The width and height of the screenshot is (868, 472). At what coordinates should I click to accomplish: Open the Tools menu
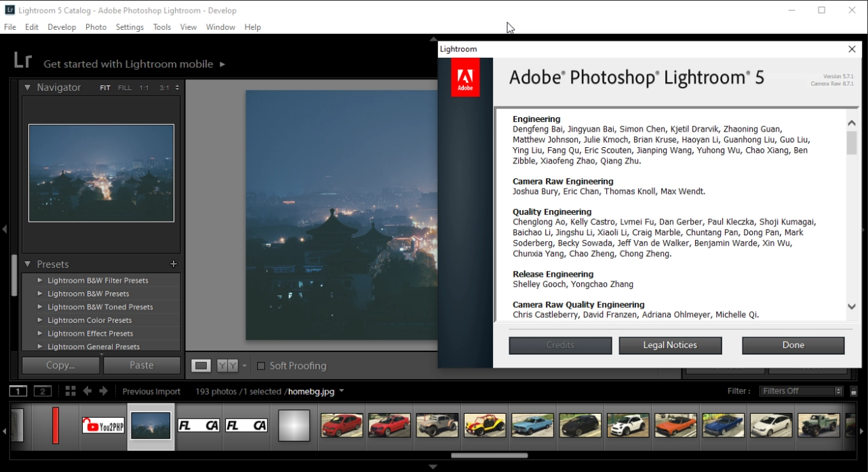162,27
